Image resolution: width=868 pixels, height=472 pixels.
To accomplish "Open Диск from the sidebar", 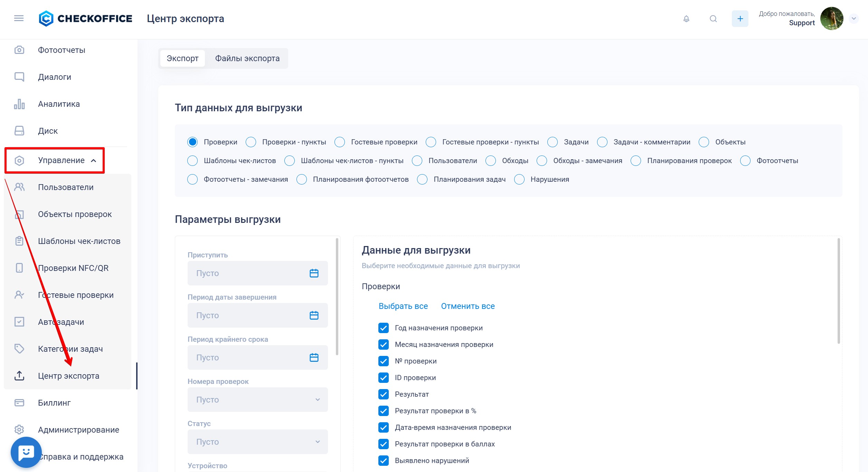I will pos(48,131).
